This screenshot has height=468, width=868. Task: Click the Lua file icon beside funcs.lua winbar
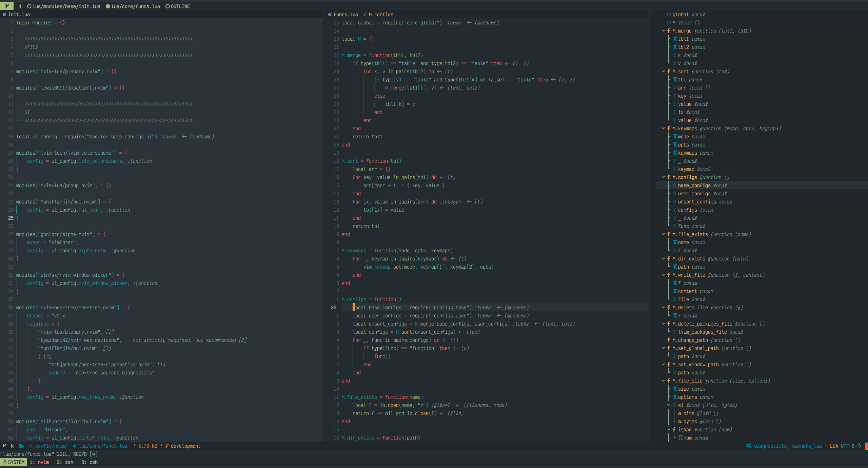coord(330,15)
